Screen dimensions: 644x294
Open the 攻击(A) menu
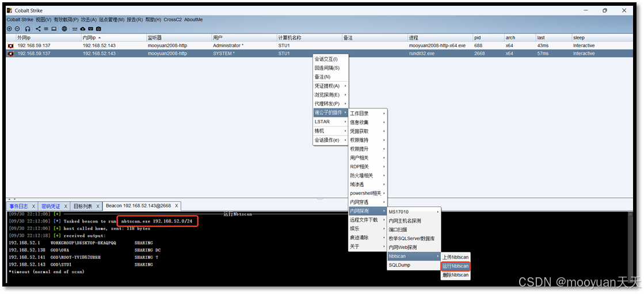[x=89, y=20]
